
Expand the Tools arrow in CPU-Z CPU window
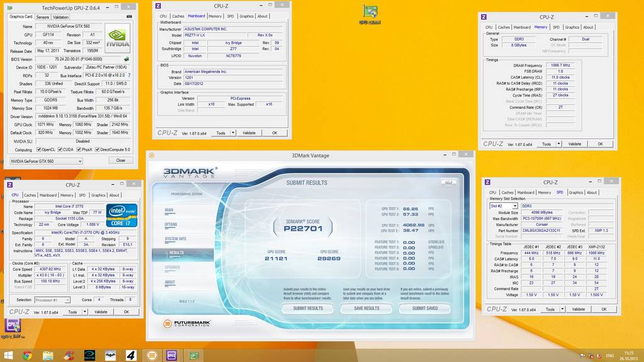coord(85,312)
